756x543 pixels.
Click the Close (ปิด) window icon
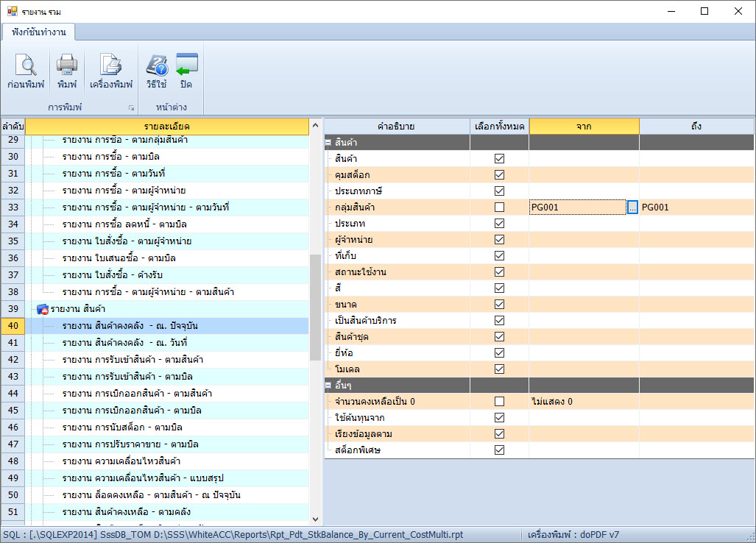pos(186,65)
